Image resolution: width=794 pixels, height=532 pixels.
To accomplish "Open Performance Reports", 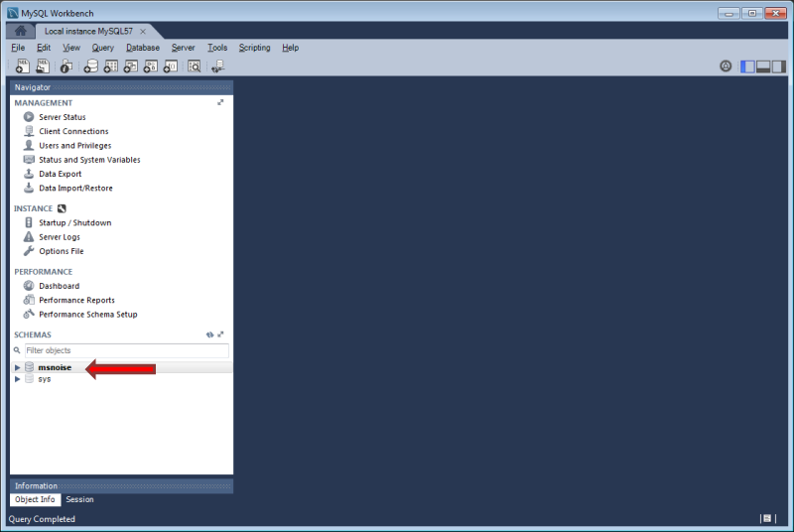I will tap(77, 300).
